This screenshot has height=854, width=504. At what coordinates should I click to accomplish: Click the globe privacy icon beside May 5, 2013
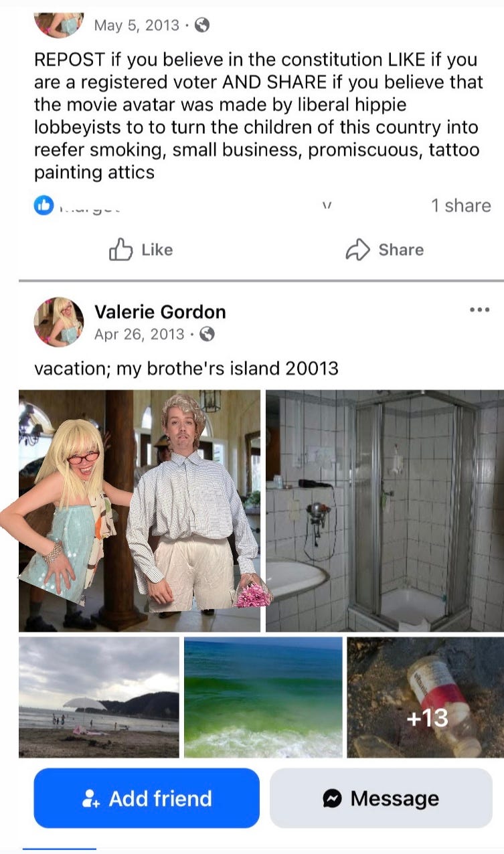201,25
